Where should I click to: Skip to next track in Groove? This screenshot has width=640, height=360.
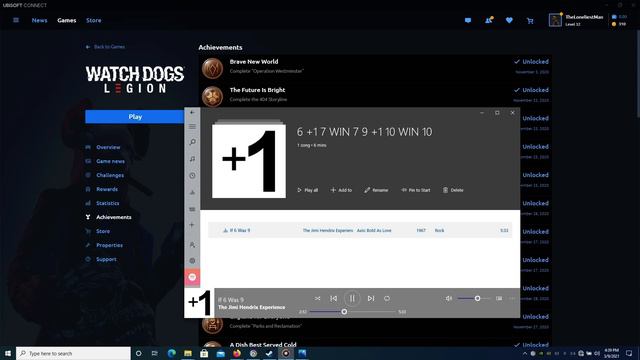371,298
